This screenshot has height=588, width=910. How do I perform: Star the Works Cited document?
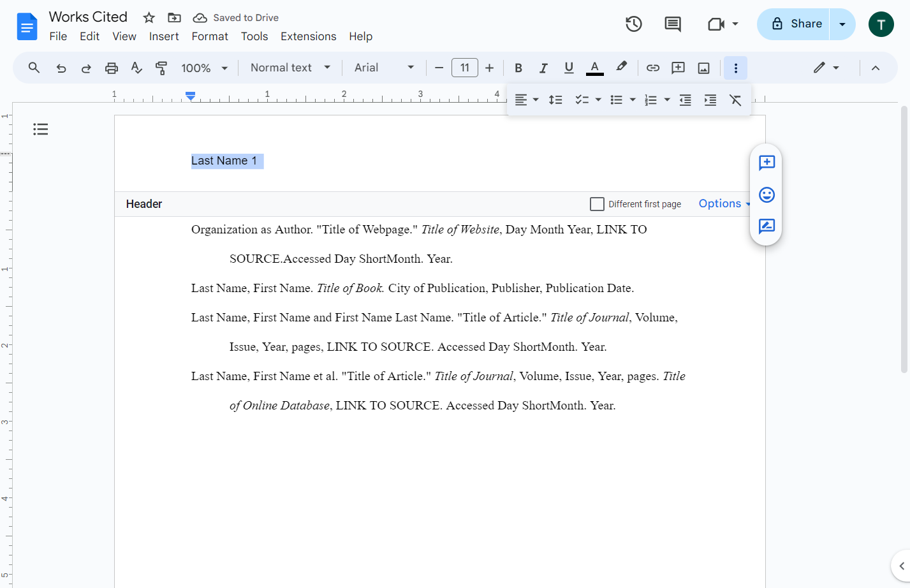(x=149, y=18)
